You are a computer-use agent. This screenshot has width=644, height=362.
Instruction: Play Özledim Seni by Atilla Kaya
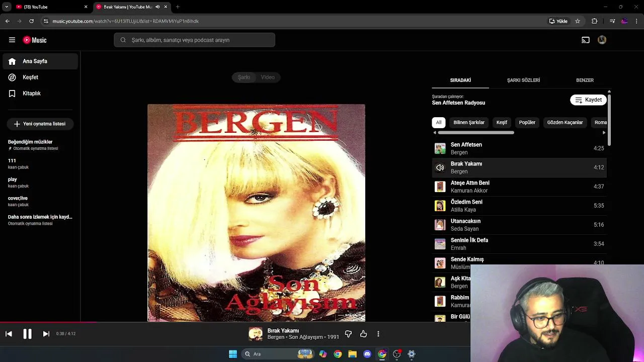click(519, 206)
